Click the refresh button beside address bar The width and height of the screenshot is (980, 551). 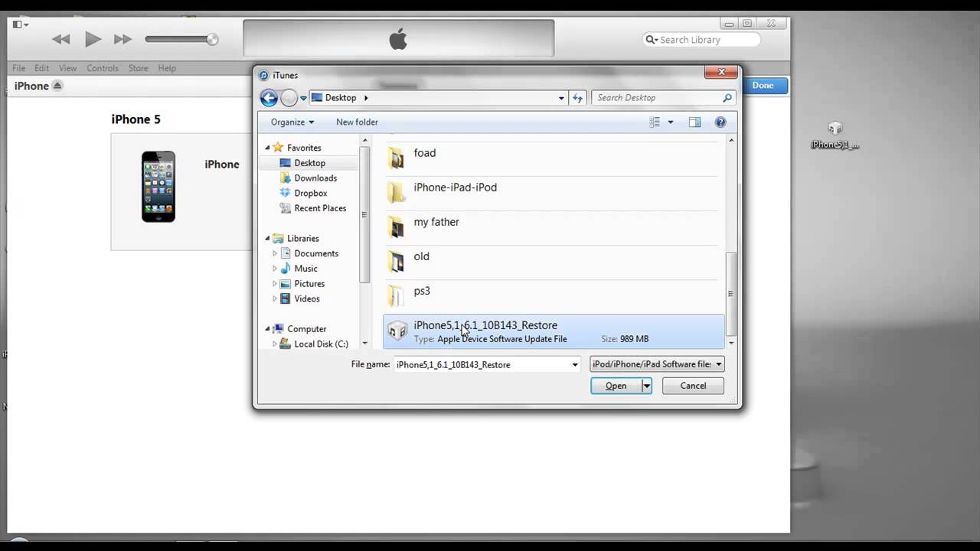click(x=578, y=98)
